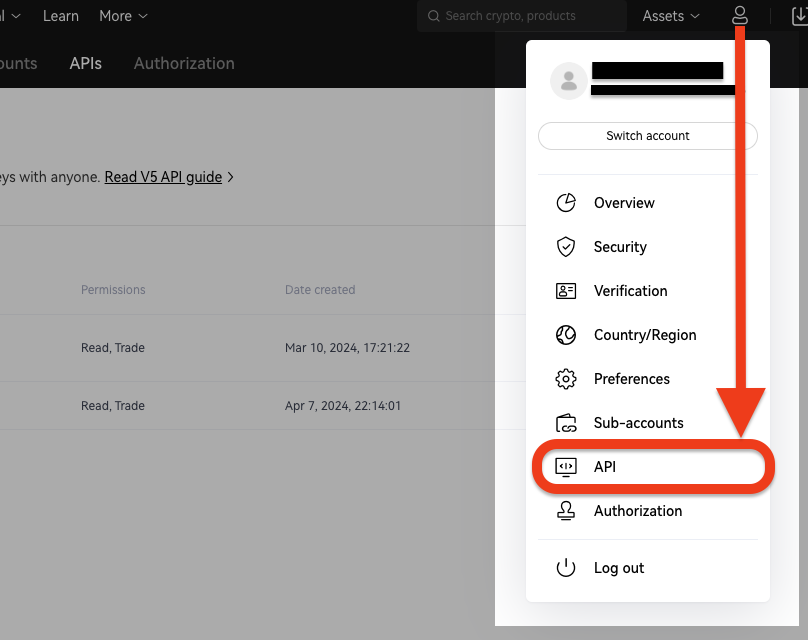Image resolution: width=808 pixels, height=640 pixels.
Task: Click the Log out power icon
Action: (x=566, y=568)
